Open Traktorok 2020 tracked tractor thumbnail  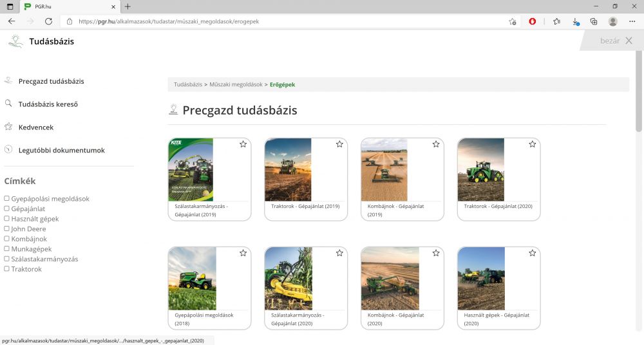pos(480,170)
